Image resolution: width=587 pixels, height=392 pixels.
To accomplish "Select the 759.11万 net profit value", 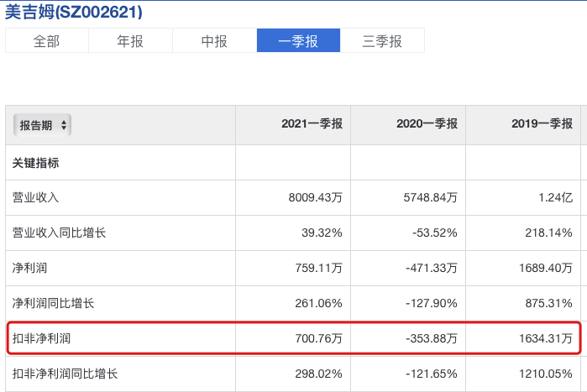I will click(318, 268).
